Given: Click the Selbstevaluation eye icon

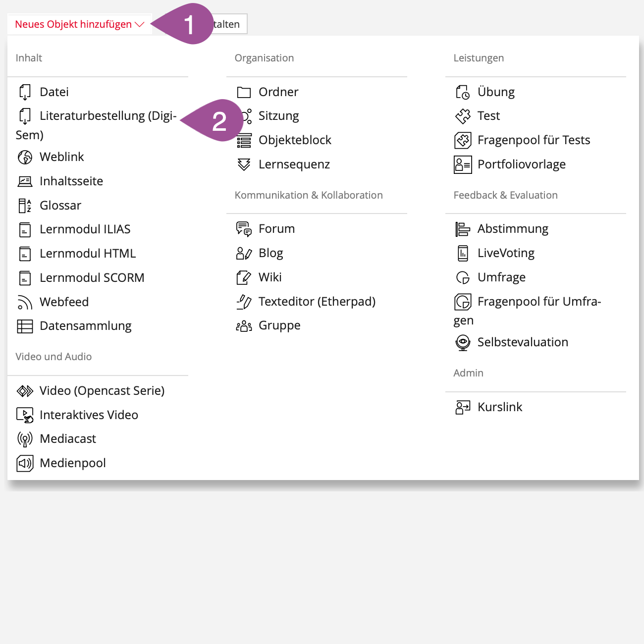Looking at the screenshot, I should pyautogui.click(x=463, y=342).
